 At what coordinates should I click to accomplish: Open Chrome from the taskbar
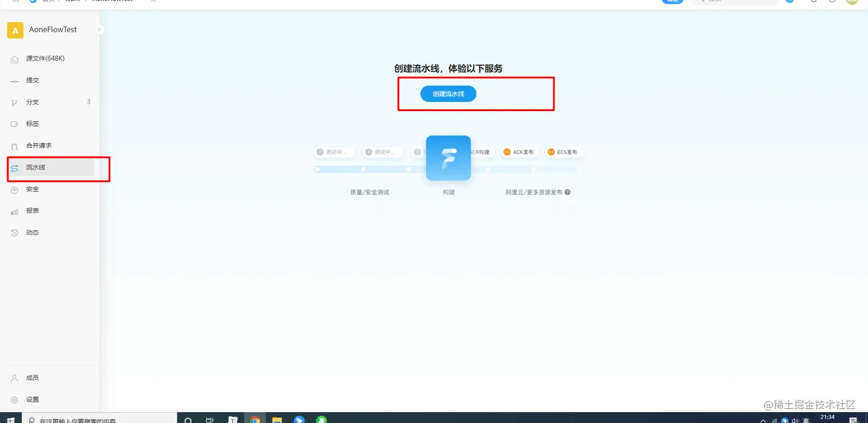click(255, 420)
